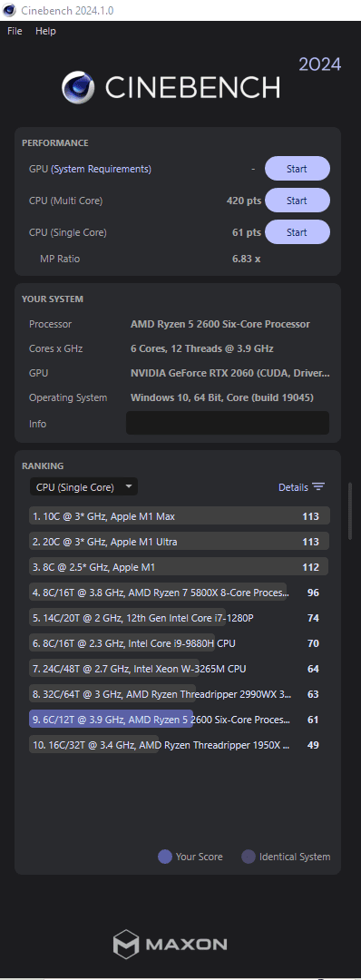This screenshot has height=980, width=361.
Task: Select the Apple M1 Ultra ranking row
Action: click(x=180, y=541)
